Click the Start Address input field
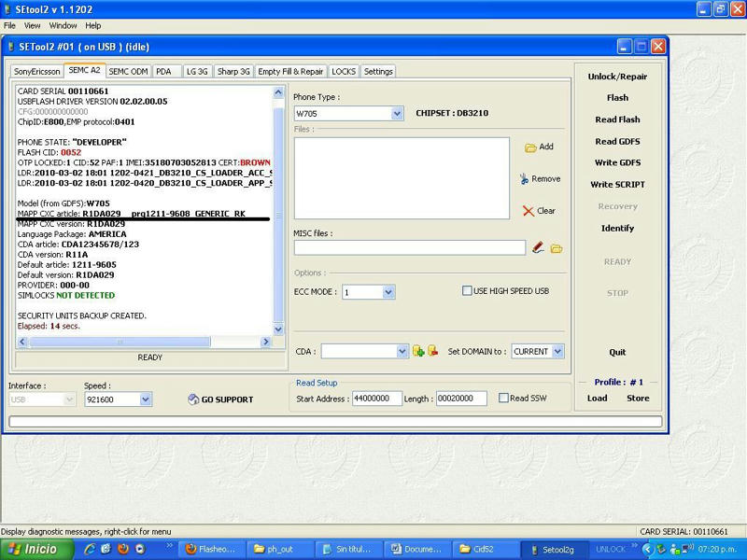 376,399
